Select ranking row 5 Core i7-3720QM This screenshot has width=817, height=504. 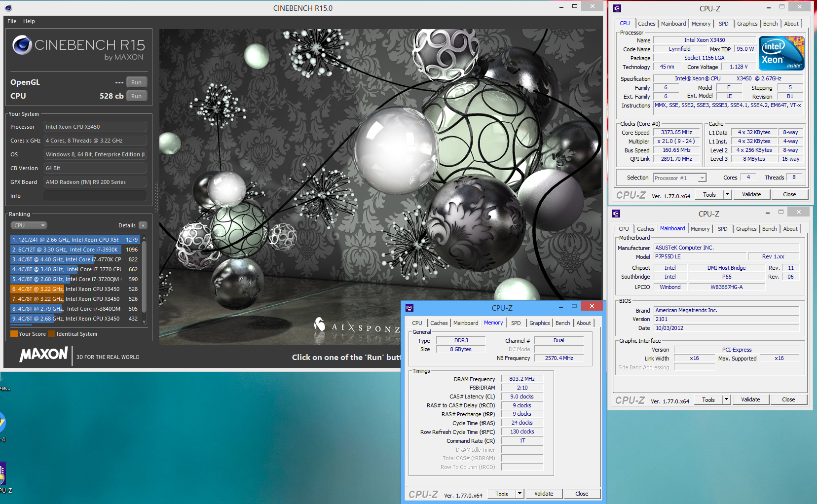[75, 279]
